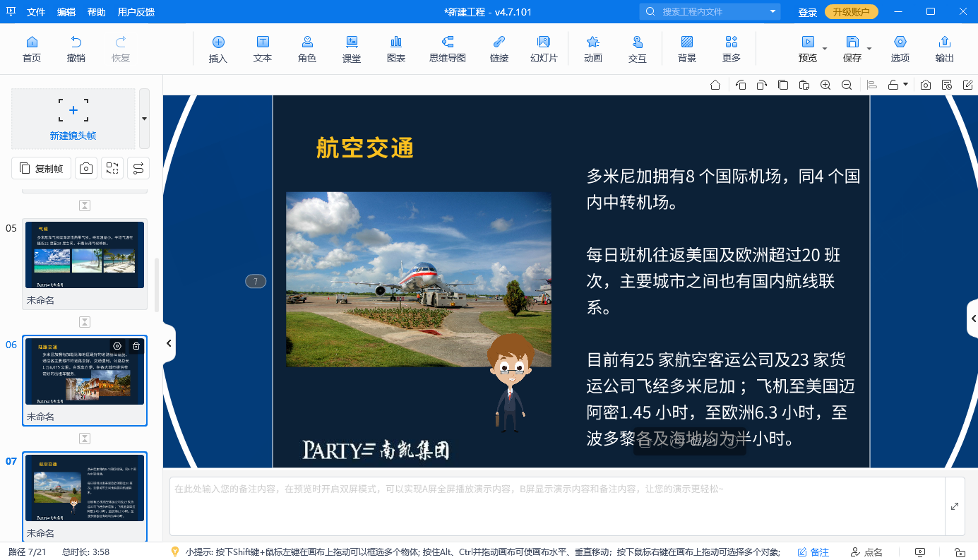The image size is (978, 560).
Task: Click the camera icon beside 复制帧
Action: tap(86, 168)
